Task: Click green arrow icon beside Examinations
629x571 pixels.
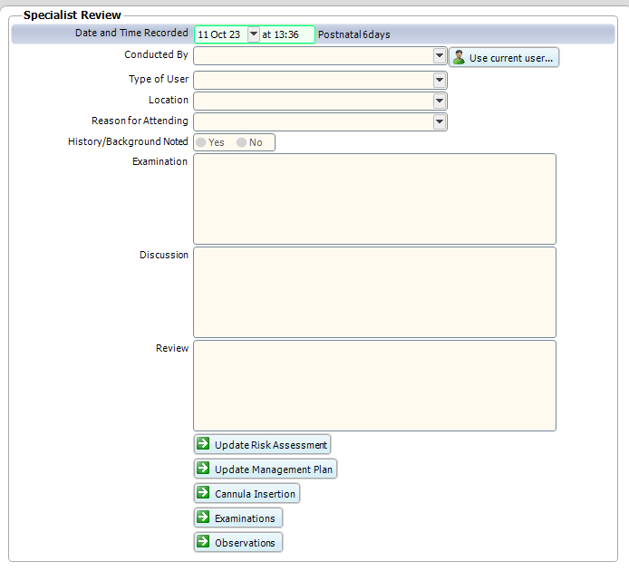Action: click(203, 518)
